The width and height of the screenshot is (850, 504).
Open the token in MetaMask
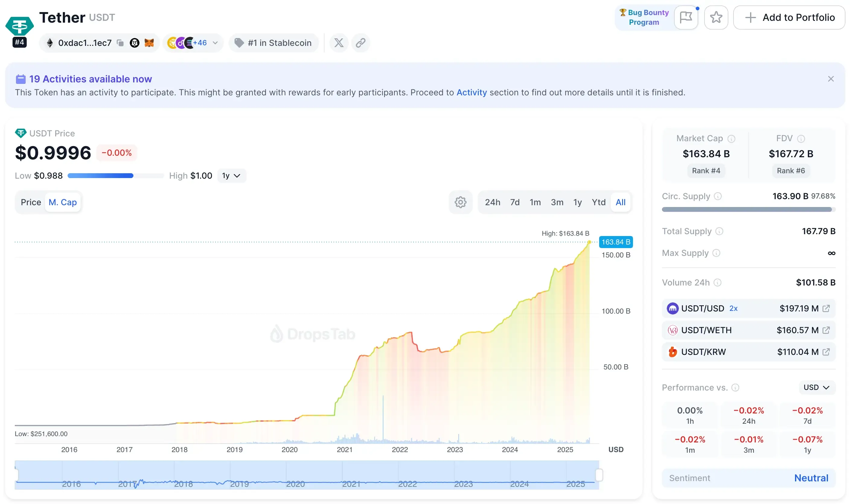click(x=149, y=43)
